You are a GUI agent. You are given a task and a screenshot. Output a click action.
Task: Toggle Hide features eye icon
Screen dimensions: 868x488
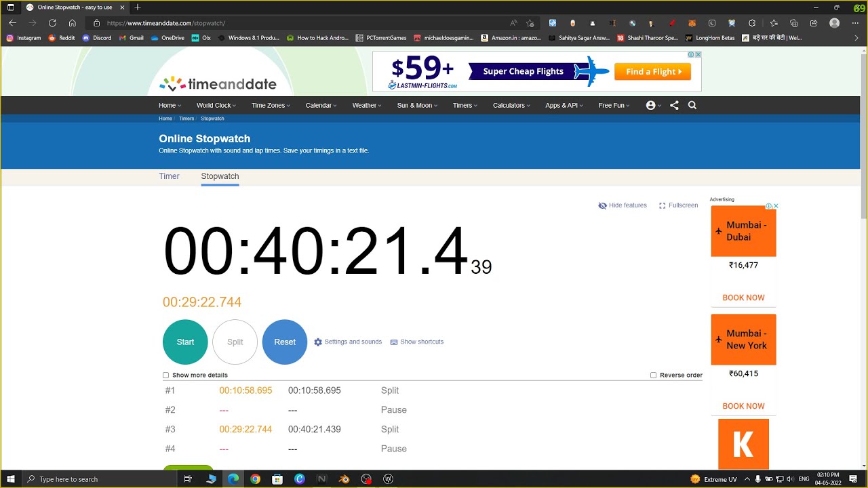pos(602,205)
